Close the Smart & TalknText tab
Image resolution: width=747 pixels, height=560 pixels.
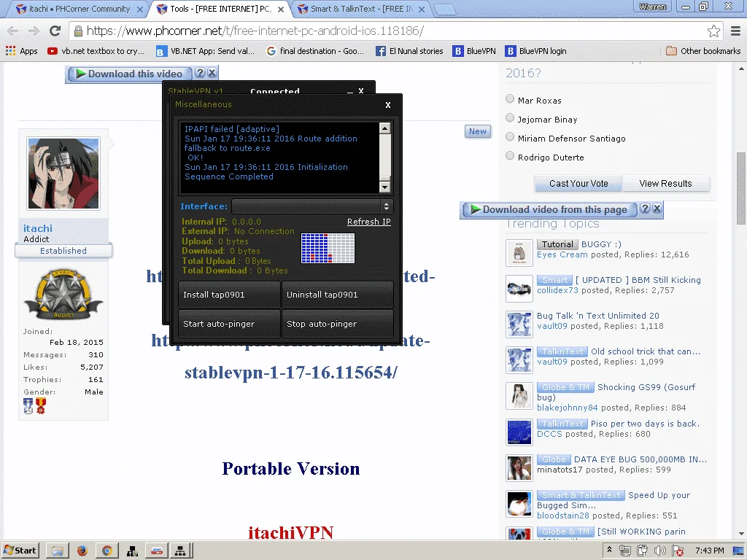(x=421, y=9)
